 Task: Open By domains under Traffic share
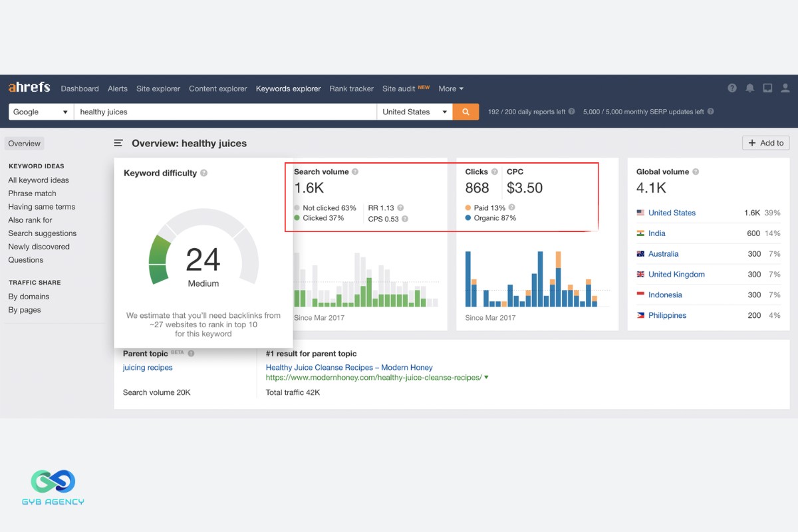[29, 297]
